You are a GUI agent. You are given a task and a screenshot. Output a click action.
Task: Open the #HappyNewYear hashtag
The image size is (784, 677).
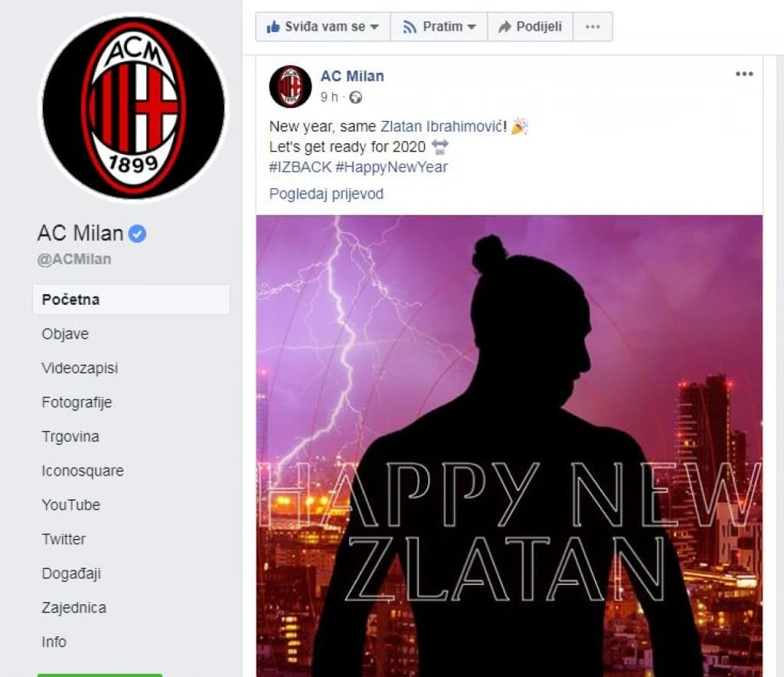[391, 167]
